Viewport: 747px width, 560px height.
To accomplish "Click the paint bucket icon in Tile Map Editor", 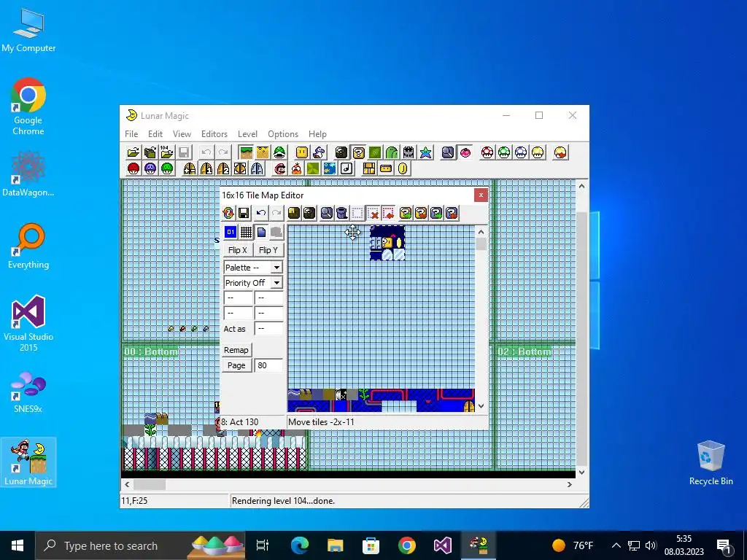I will (x=341, y=213).
